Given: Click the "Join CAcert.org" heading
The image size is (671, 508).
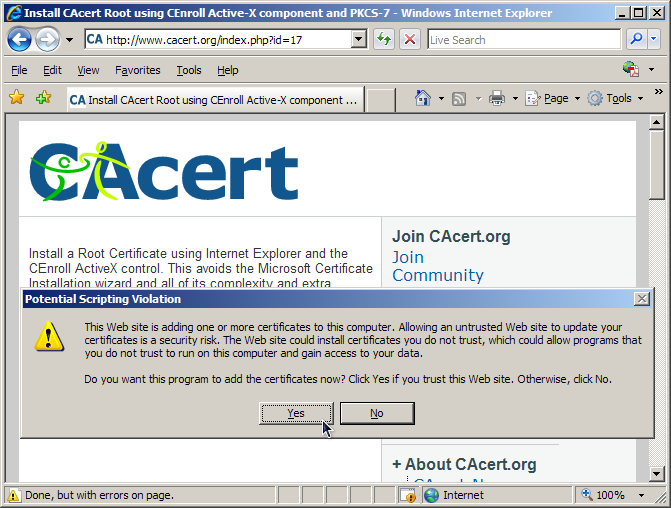Looking at the screenshot, I should (451, 236).
